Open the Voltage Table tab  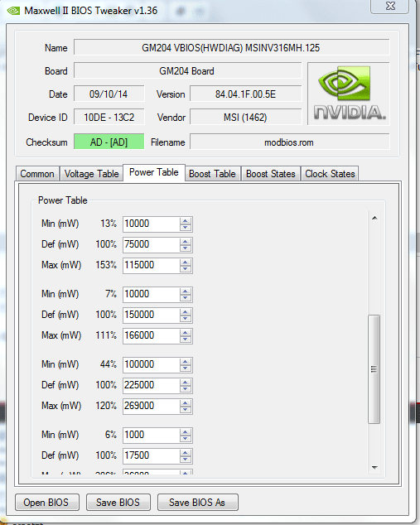(91, 174)
